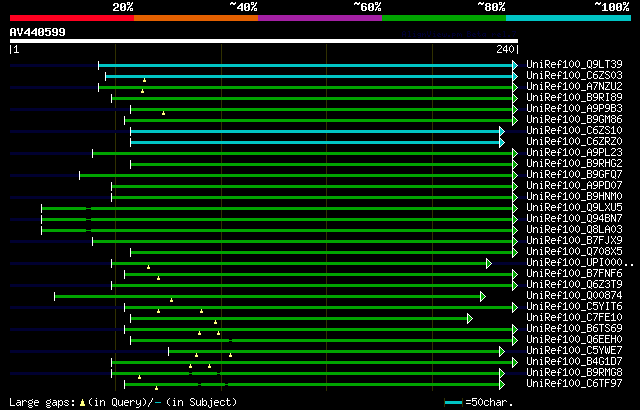Click the start tick of C5YWE7 alignment
Viewport: 640px width, 410px height.
(x=169, y=352)
